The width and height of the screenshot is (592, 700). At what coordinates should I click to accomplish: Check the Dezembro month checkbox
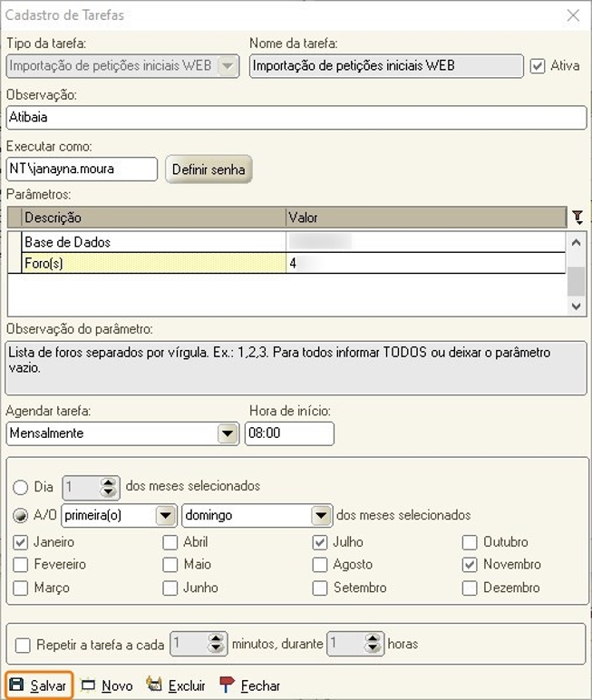(470, 588)
